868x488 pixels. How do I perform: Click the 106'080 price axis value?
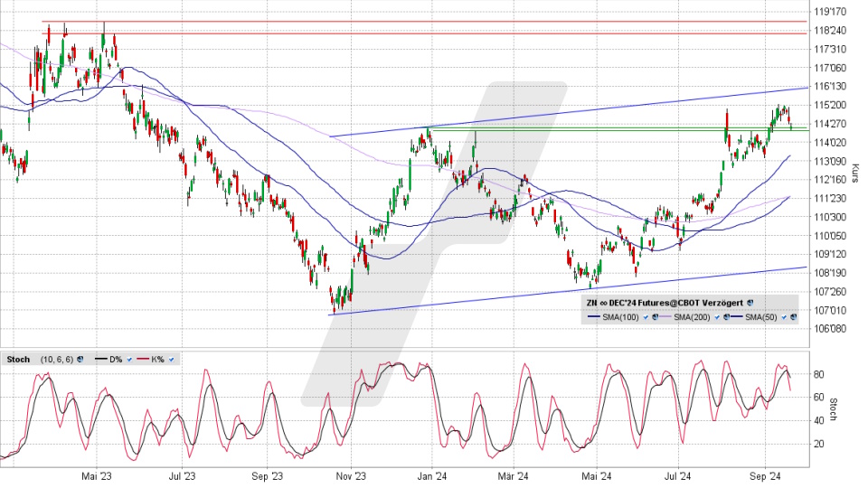pyautogui.click(x=830, y=329)
